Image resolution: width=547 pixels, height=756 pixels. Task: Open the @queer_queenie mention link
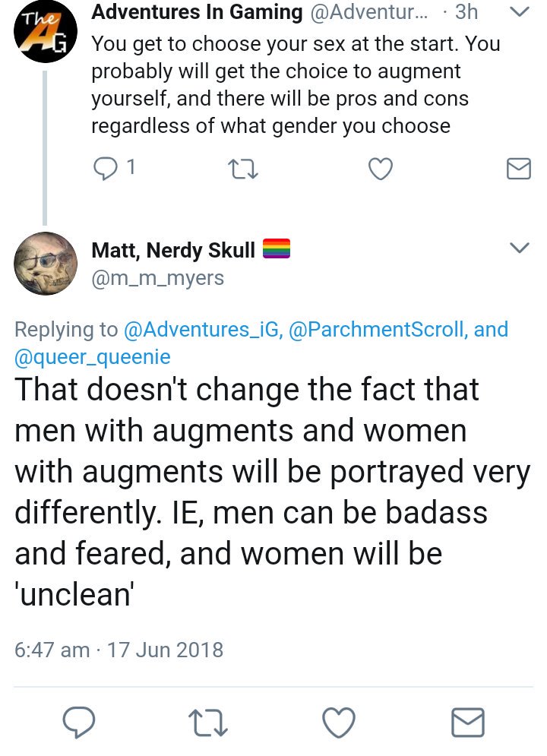click(x=93, y=357)
